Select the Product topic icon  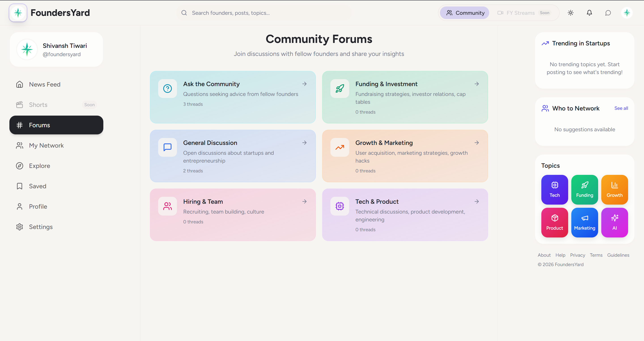[x=555, y=222]
